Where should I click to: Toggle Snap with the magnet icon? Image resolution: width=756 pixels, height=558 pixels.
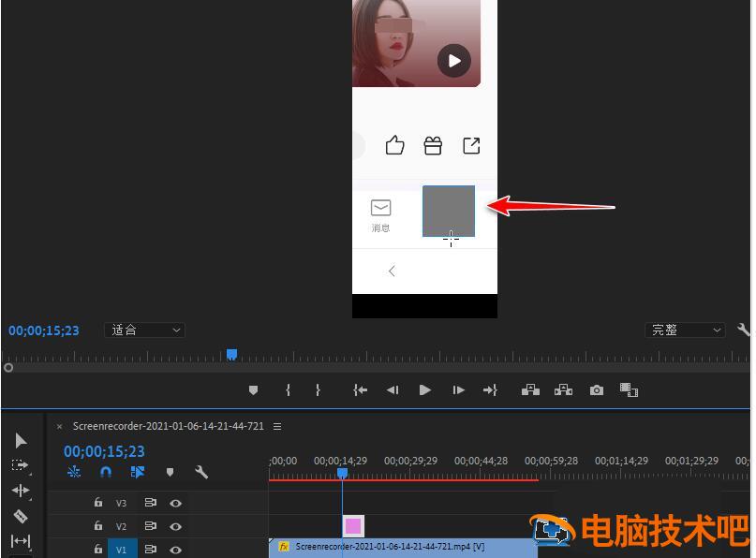105,473
